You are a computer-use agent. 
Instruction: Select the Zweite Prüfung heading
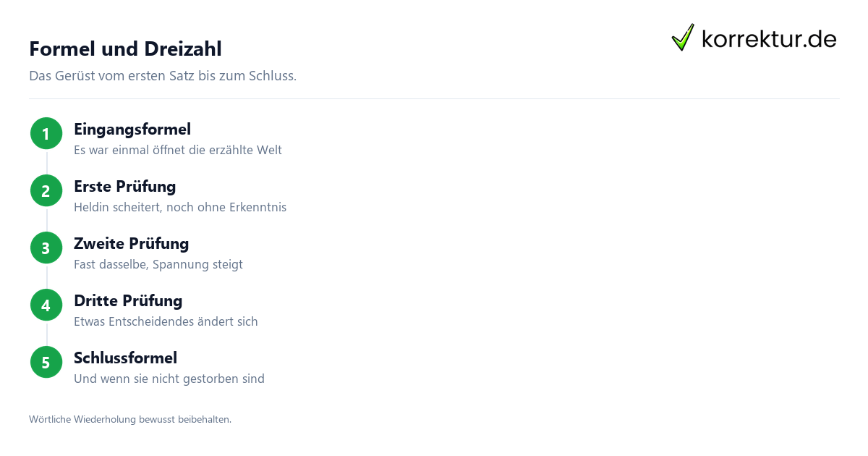(132, 244)
